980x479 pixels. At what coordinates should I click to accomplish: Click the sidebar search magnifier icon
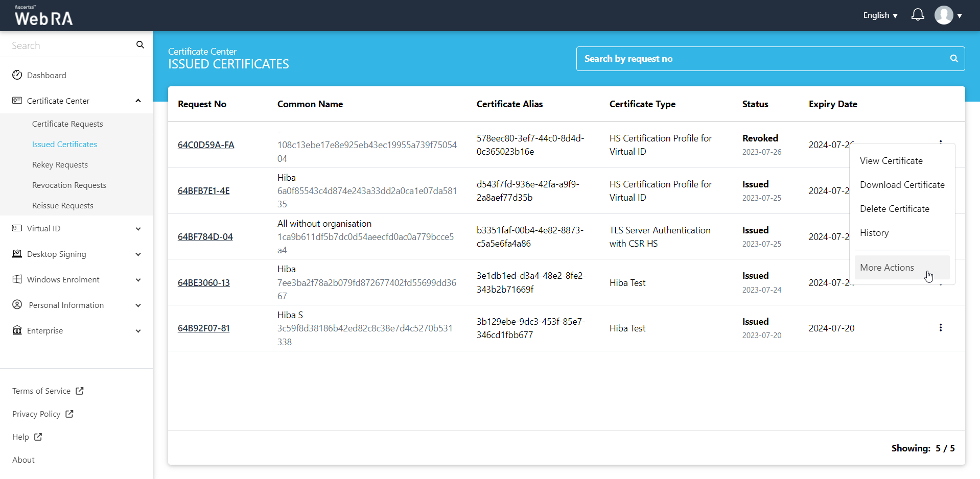[140, 45]
